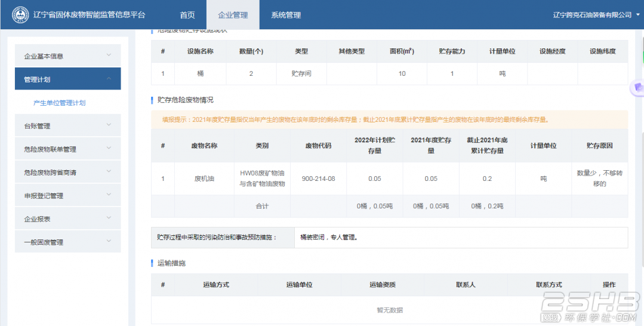Open the 首页 tab
Image resolution: width=644 pixels, height=326 pixels.
click(187, 15)
